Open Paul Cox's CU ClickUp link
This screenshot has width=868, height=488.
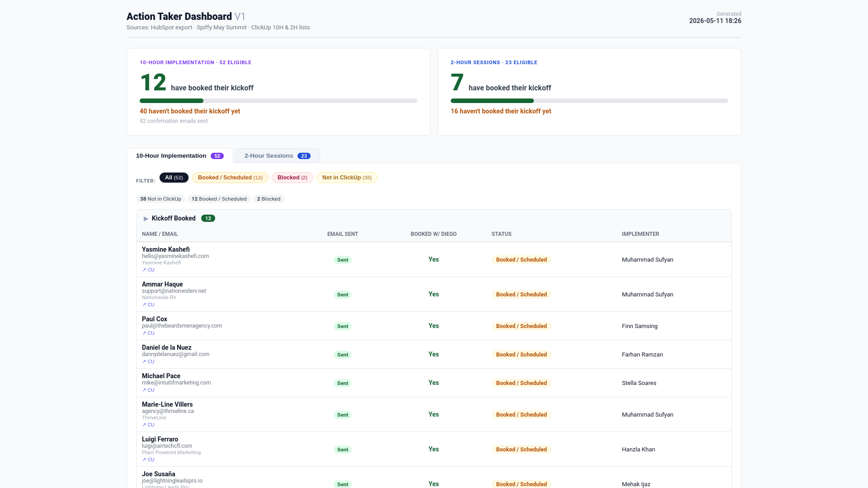148,333
